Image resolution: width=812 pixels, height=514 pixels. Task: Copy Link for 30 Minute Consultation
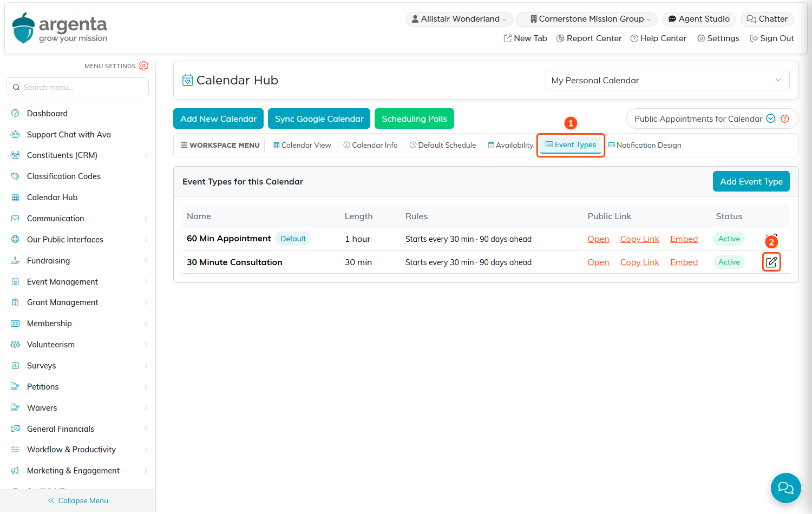639,262
